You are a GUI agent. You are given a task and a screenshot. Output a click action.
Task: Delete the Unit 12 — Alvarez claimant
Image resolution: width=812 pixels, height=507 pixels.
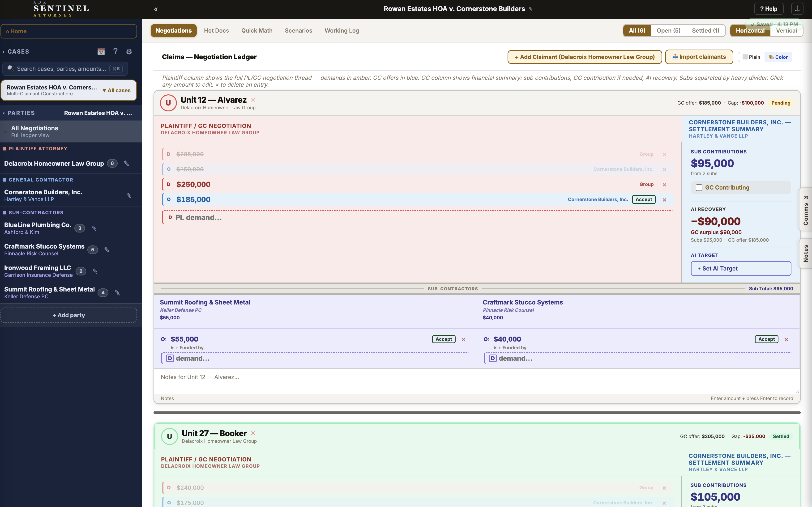coord(253,100)
